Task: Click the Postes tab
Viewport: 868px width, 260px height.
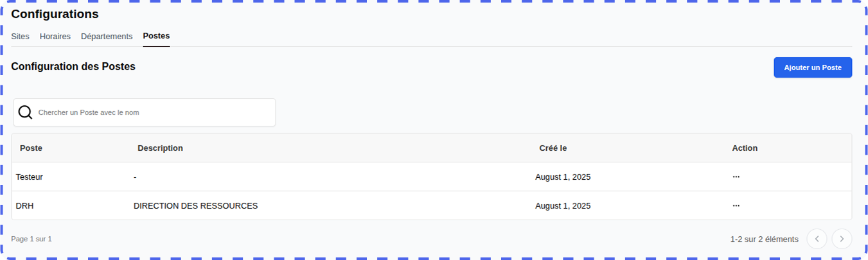Action: (156, 36)
